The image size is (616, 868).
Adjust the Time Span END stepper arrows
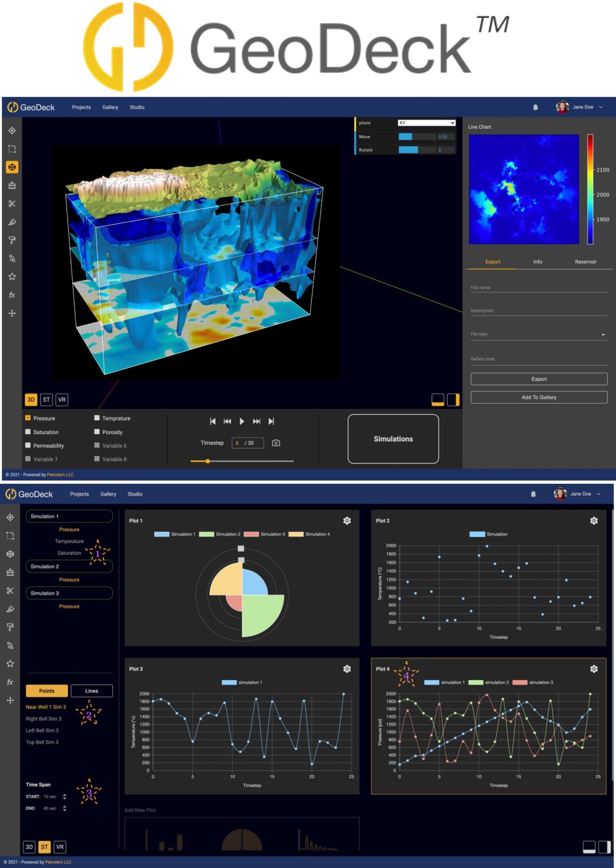point(64,808)
